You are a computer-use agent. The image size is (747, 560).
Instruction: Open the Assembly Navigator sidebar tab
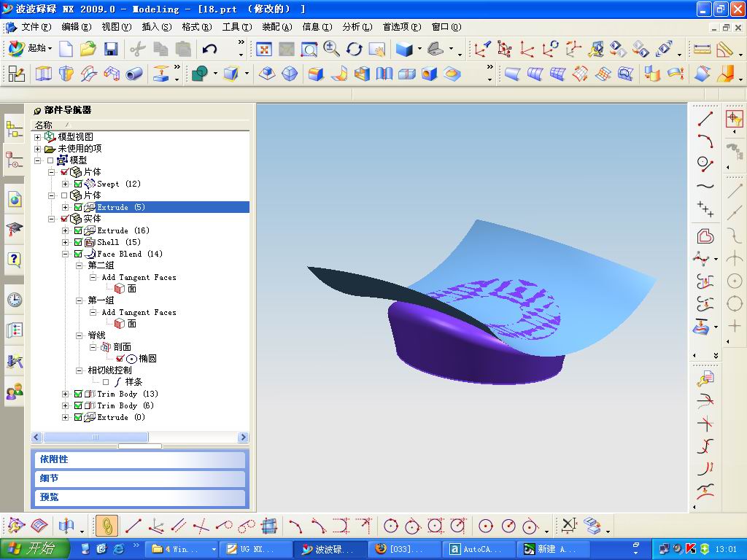[14, 130]
